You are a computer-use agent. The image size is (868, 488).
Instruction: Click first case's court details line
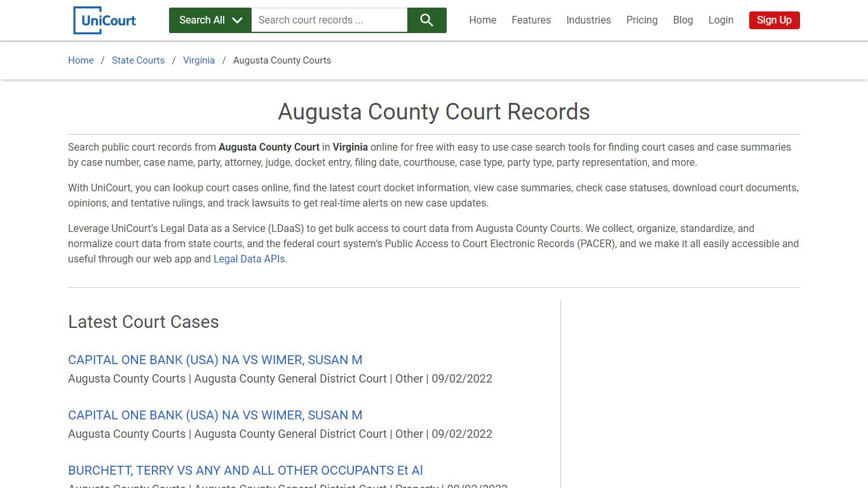tap(280, 379)
